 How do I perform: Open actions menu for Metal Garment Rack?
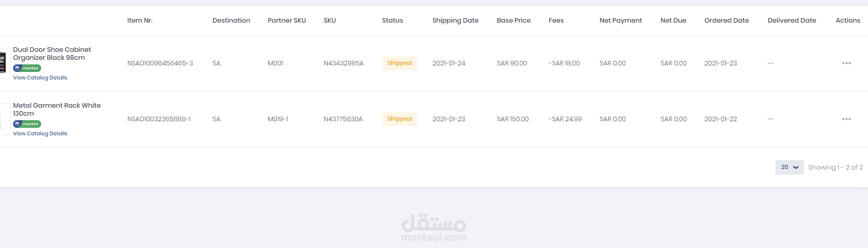[846, 119]
